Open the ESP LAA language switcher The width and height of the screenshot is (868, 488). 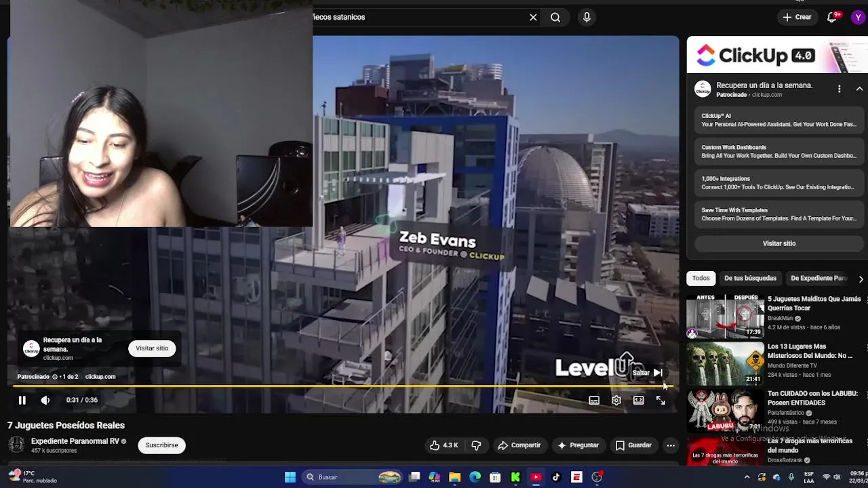coord(809,477)
